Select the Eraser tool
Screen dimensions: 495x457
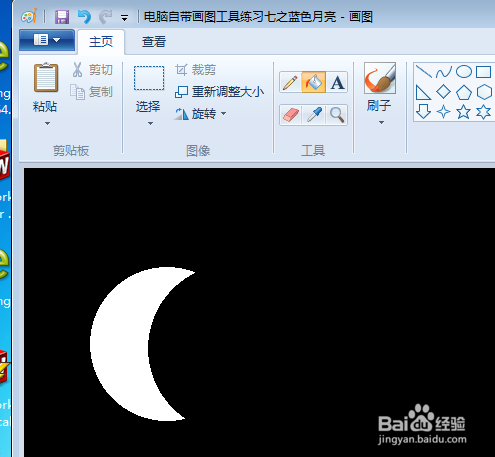click(x=290, y=115)
